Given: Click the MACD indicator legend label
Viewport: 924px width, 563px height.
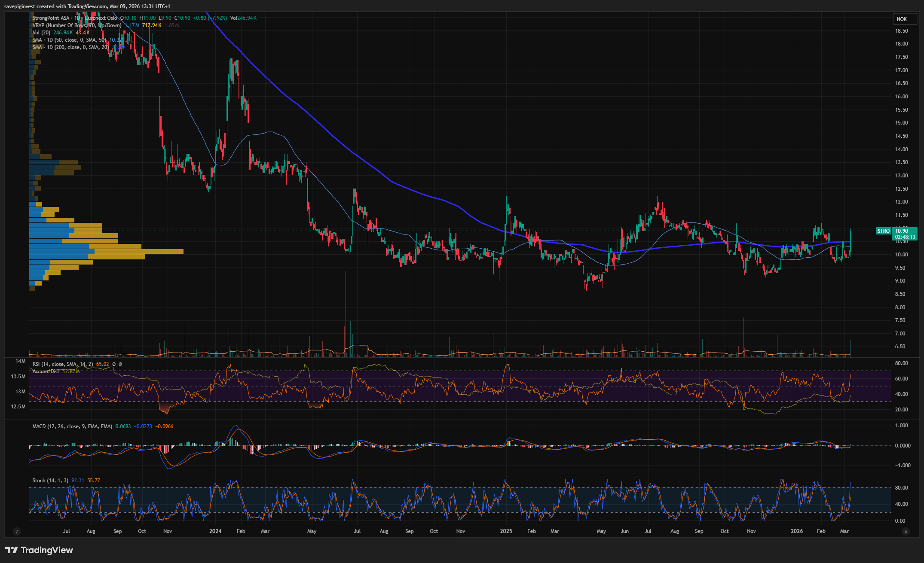Looking at the screenshot, I should [x=72, y=426].
